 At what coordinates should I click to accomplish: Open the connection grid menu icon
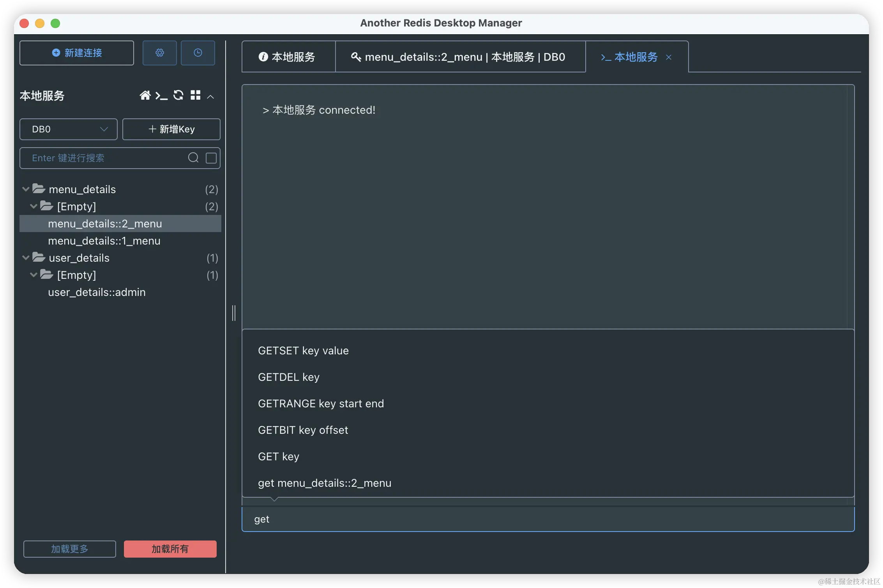[x=196, y=95]
